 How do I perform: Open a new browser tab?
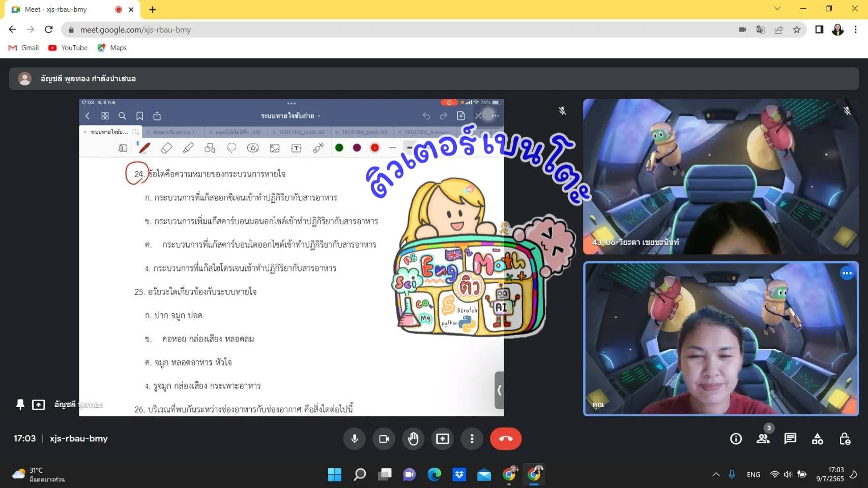click(x=153, y=9)
